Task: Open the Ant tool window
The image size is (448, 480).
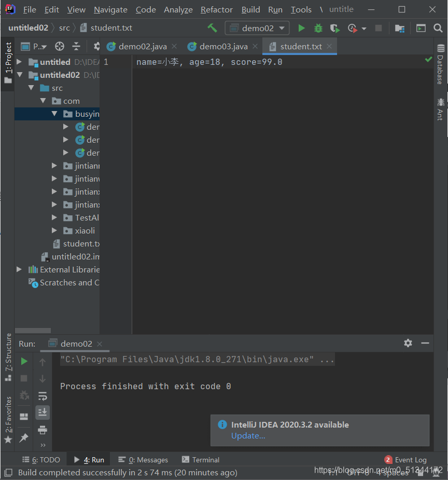Action: [440, 109]
